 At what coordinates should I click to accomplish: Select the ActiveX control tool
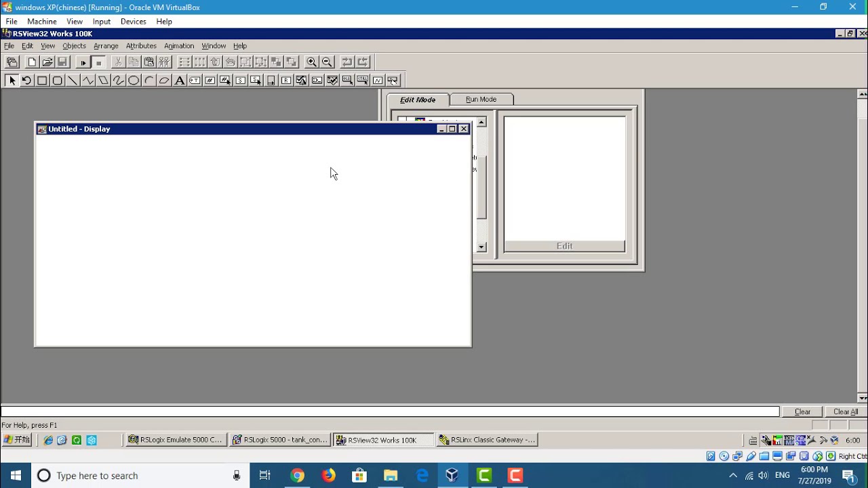[362, 80]
